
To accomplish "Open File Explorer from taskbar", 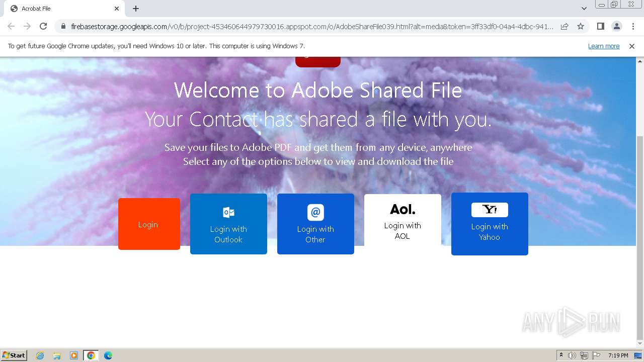I will 57,355.
